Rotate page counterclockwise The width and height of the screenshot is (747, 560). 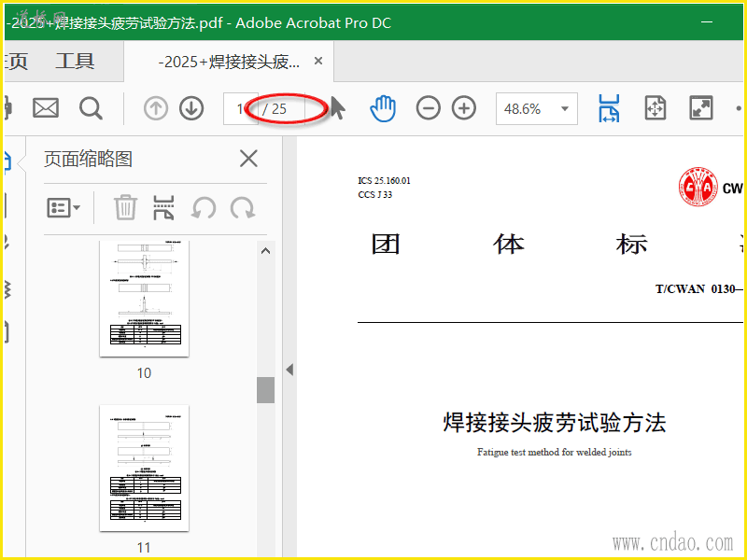[204, 208]
